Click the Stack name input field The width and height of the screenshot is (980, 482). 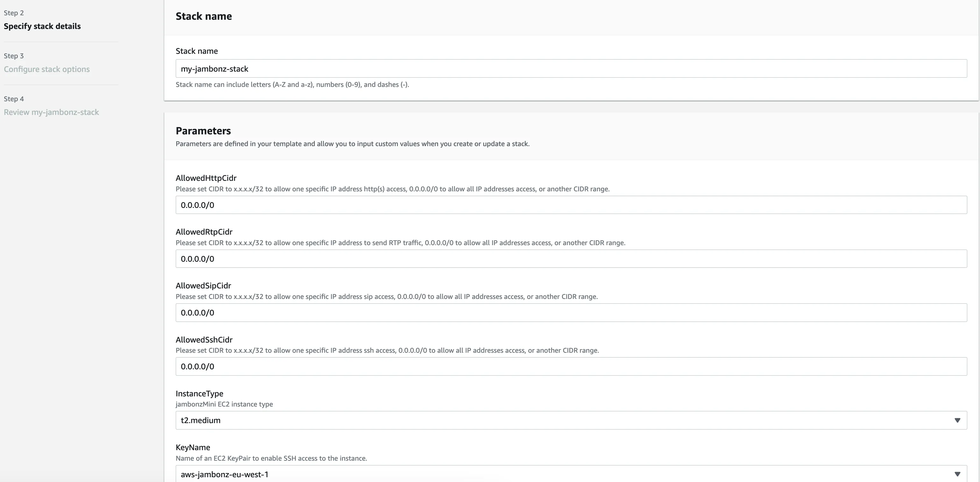(x=571, y=68)
